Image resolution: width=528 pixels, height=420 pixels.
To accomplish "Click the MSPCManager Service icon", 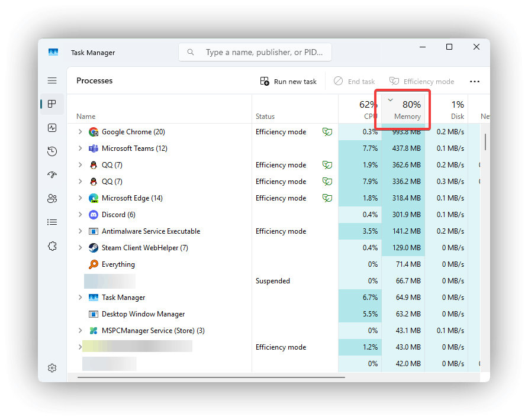I will coord(94,331).
